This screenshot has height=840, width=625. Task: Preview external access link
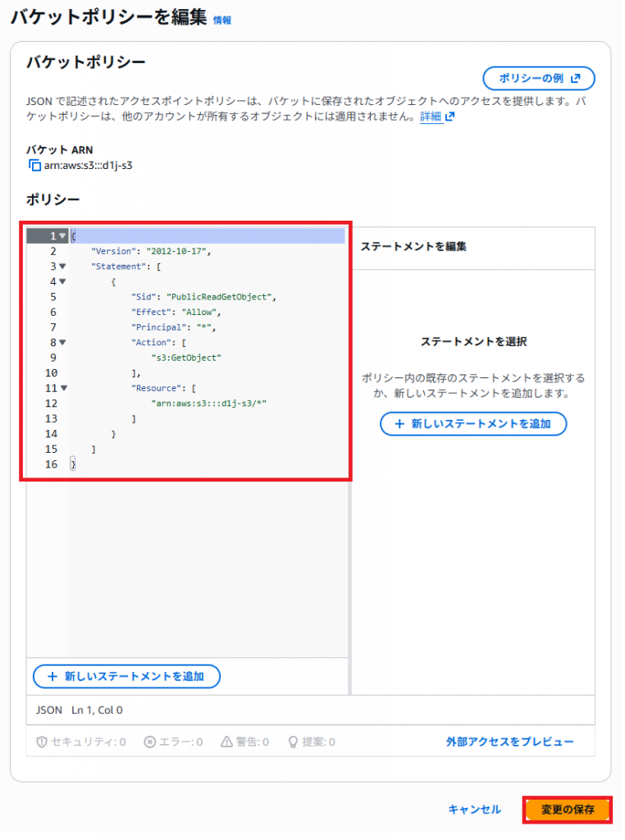[509, 742]
